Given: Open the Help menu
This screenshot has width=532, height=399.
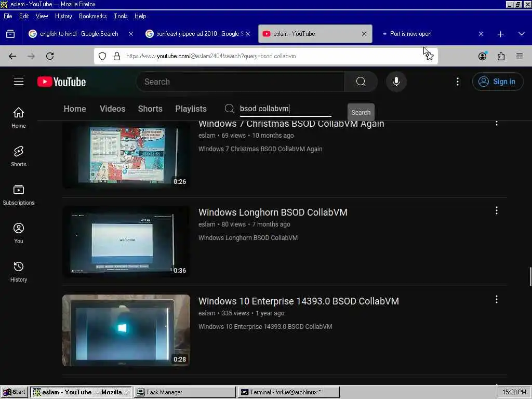Looking at the screenshot, I should [140, 16].
